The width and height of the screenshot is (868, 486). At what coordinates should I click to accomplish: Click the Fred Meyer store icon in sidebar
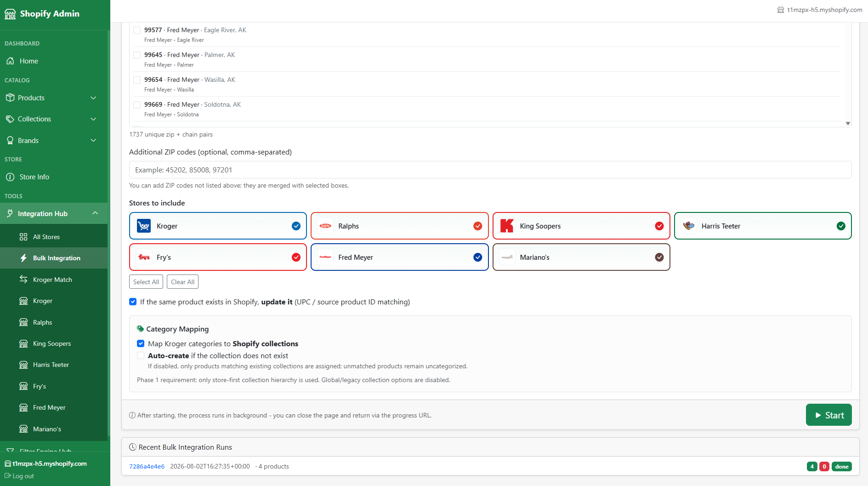23,408
